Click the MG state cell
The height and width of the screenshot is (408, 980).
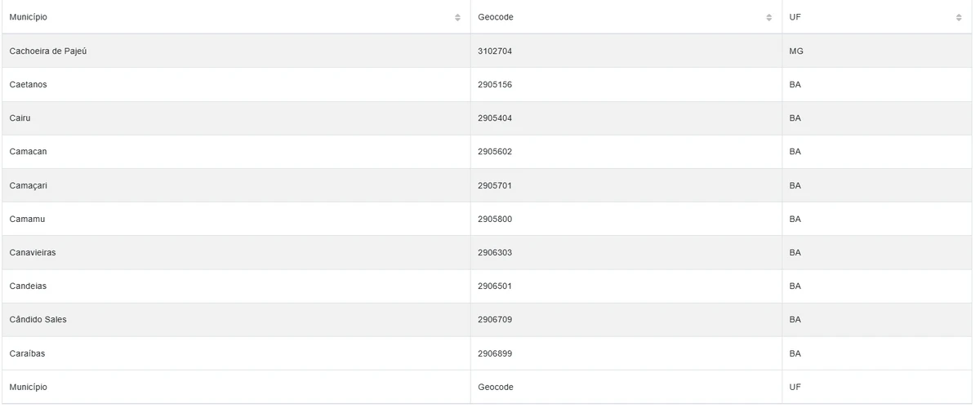(796, 51)
